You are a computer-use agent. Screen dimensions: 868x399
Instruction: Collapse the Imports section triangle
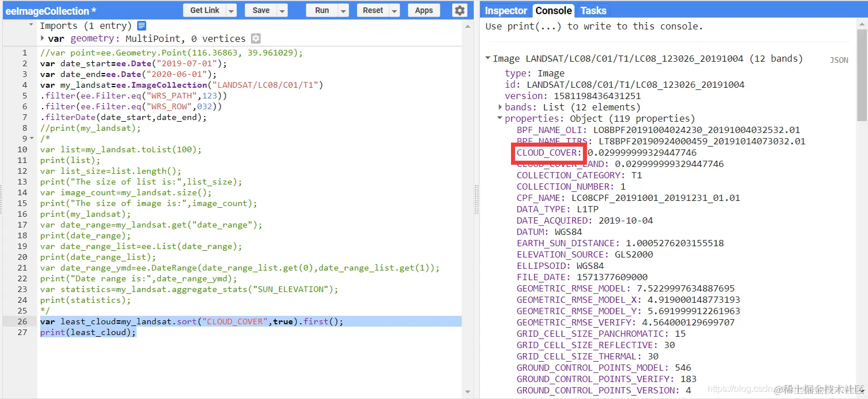(32, 25)
